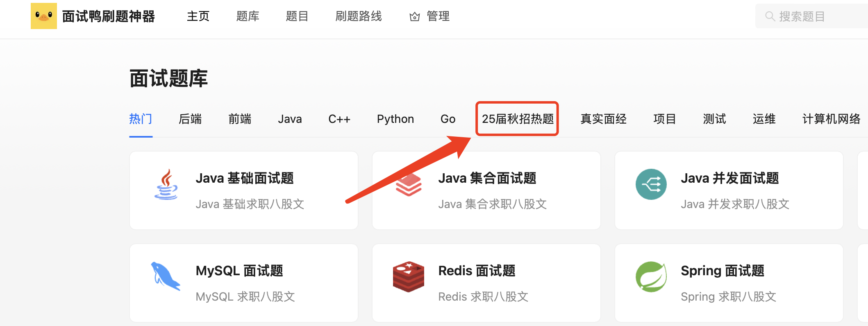Click the text MySQL 求职八股文
Screen dimensions: 868x326
click(x=245, y=297)
